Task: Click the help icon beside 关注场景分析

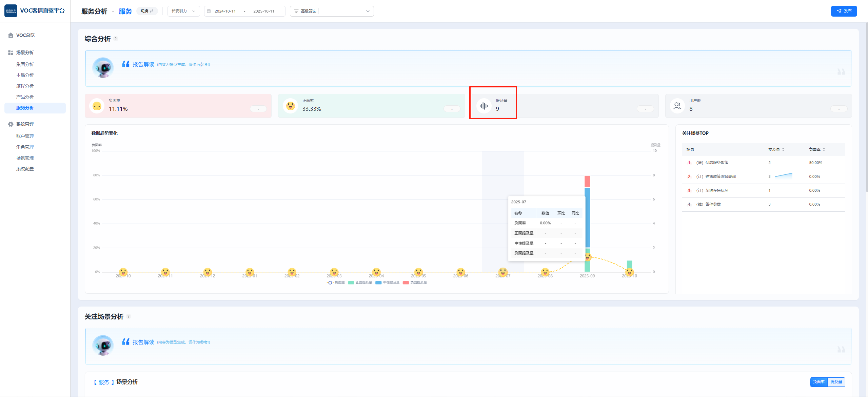Action: (x=129, y=316)
